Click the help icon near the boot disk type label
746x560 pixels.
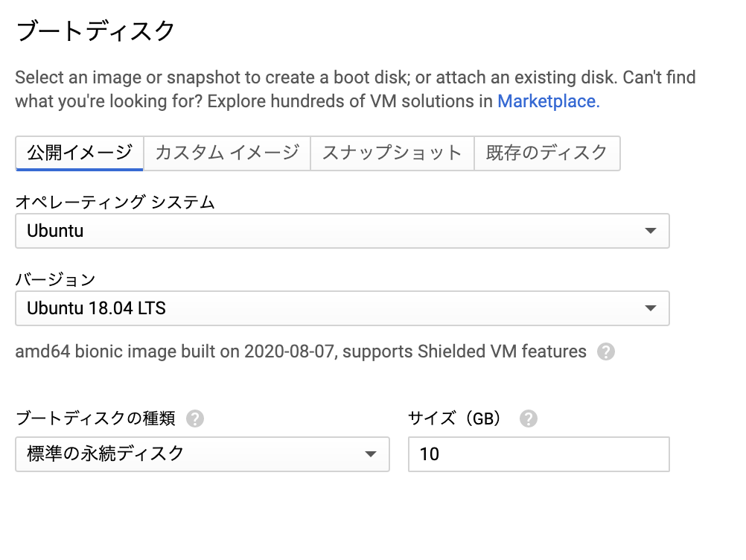click(x=195, y=419)
